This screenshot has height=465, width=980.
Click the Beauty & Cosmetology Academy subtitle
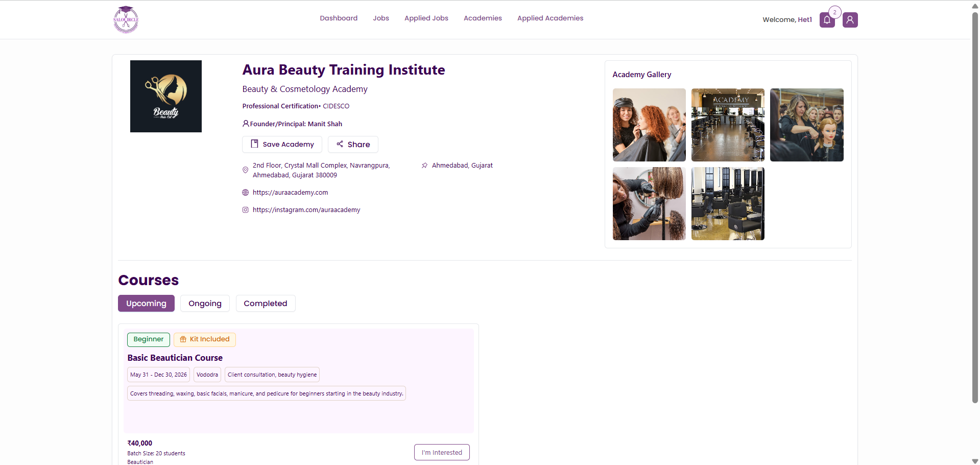(305, 89)
